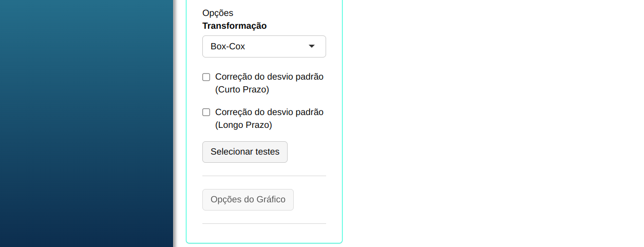Click the dark blue gradient sidebar

pos(86,123)
